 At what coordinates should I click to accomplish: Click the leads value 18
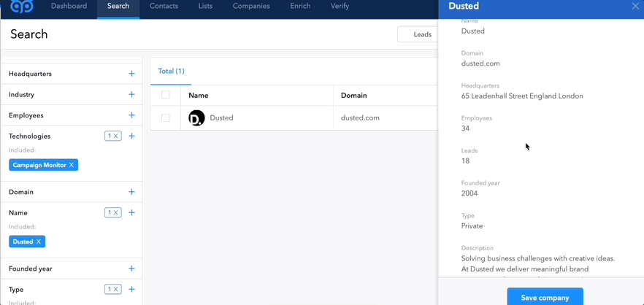click(x=465, y=161)
